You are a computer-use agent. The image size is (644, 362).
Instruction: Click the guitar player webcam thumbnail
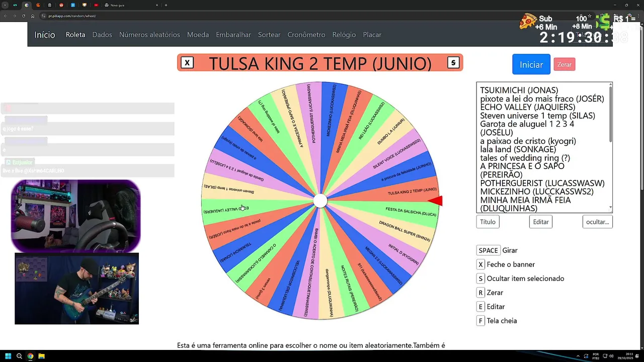coord(76,289)
